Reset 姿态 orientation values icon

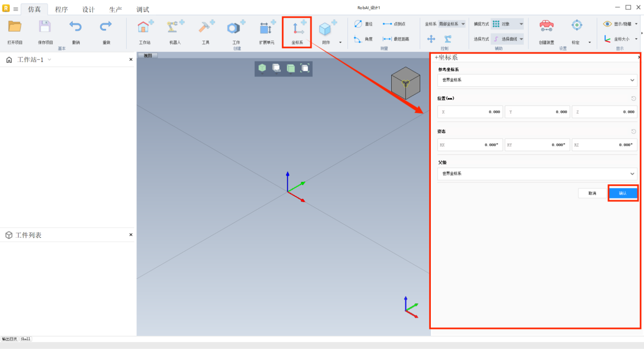(633, 132)
